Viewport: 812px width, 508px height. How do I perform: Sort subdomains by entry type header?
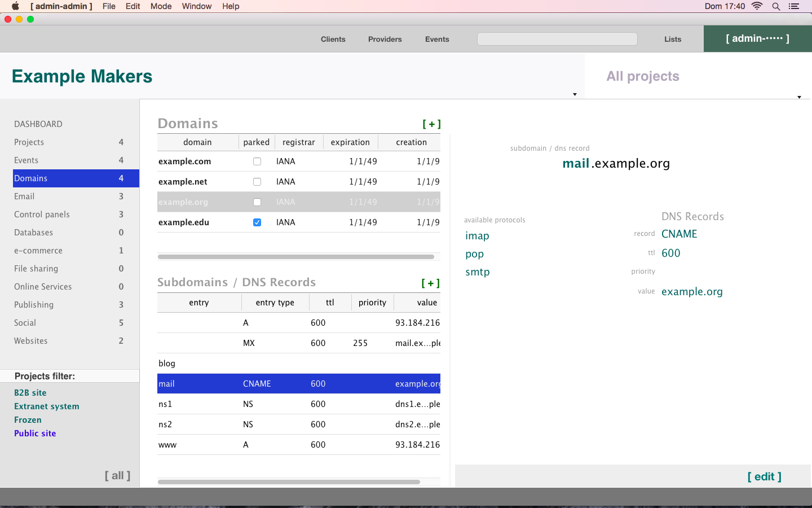point(275,303)
